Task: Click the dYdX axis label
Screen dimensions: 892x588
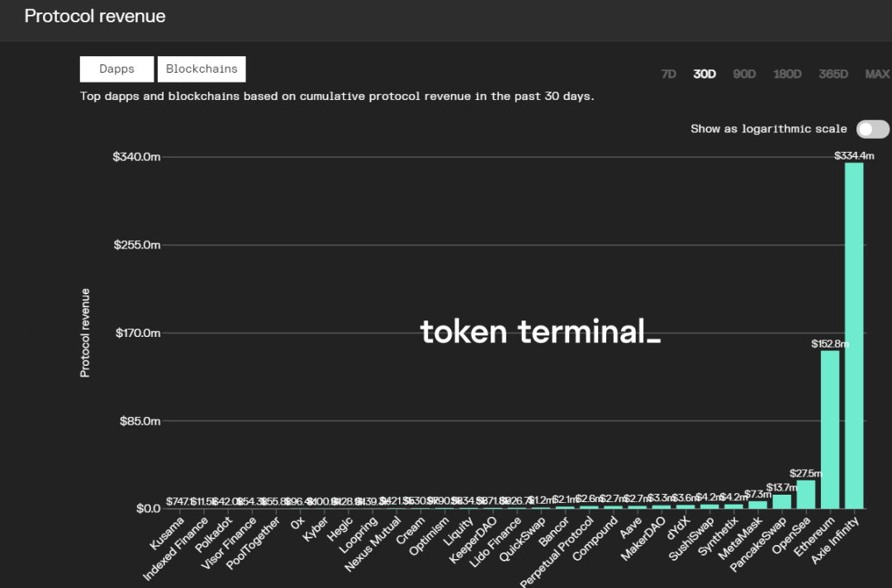Action: (678, 529)
